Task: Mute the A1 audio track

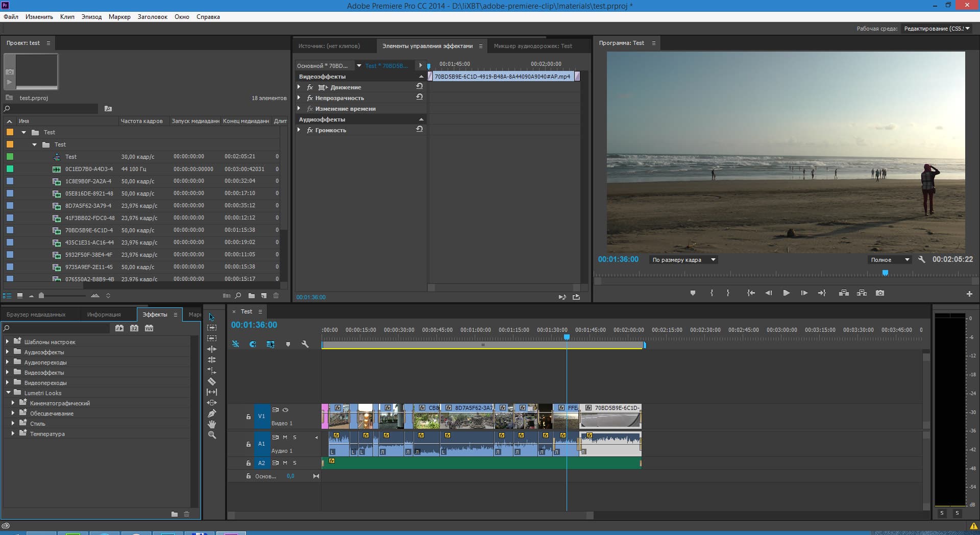Action: pyautogui.click(x=285, y=437)
